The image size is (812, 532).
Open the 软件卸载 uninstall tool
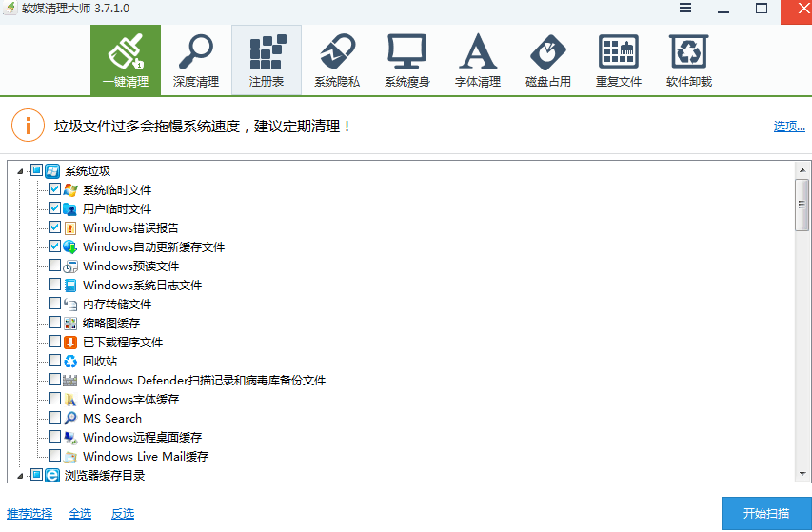(x=689, y=60)
